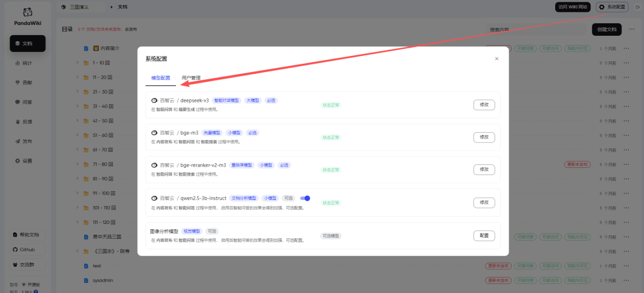
Task: Click the logout icon at top right
Action: click(637, 7)
